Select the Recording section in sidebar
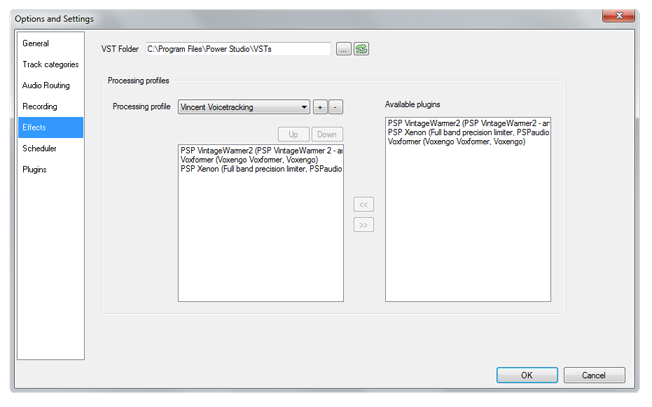This screenshot has width=652, height=407. click(x=40, y=107)
